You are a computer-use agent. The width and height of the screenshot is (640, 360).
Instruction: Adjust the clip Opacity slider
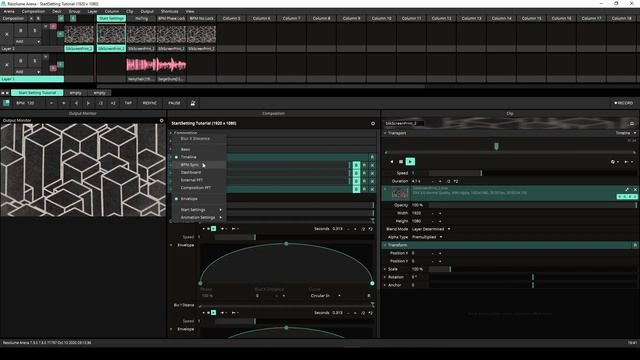[x=533, y=205]
